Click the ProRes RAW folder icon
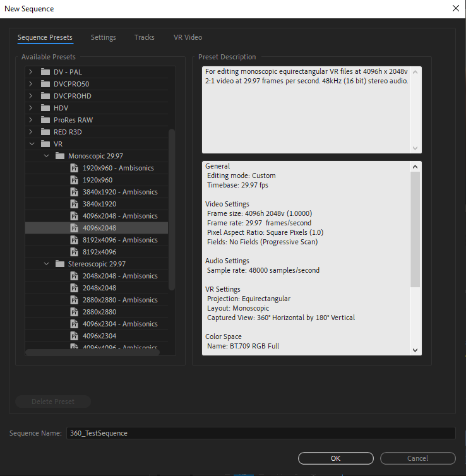Image resolution: width=466 pixels, height=476 pixels. pyautogui.click(x=45, y=120)
